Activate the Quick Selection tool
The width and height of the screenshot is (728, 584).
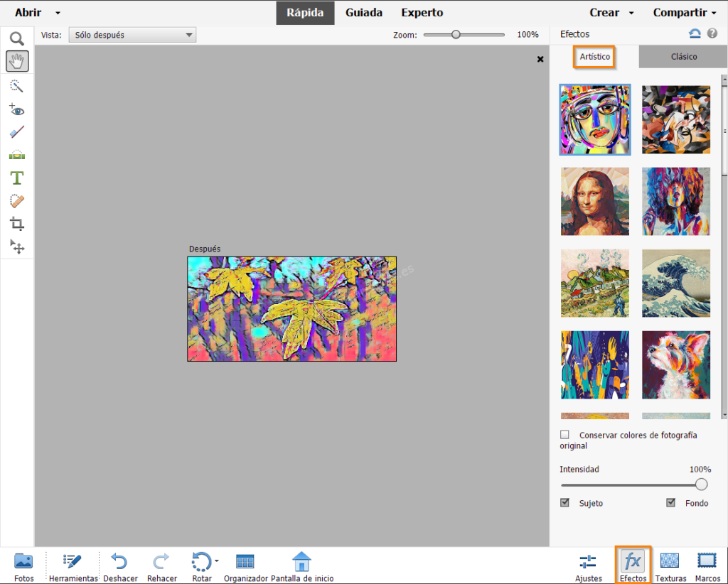pyautogui.click(x=17, y=86)
